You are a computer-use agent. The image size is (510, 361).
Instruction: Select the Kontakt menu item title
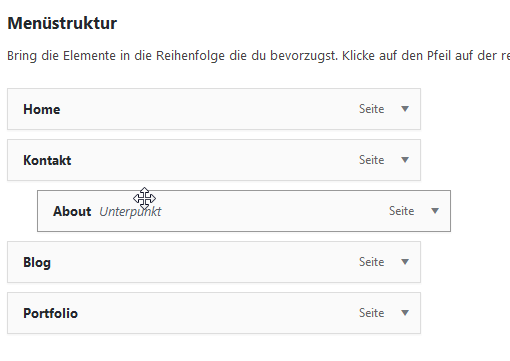point(47,160)
